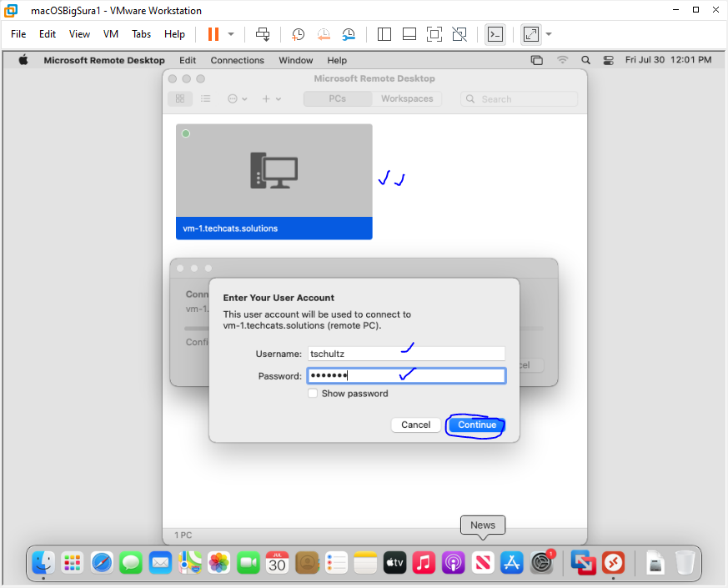Open Podcasts from the Dock
728x588 pixels.
(453, 563)
